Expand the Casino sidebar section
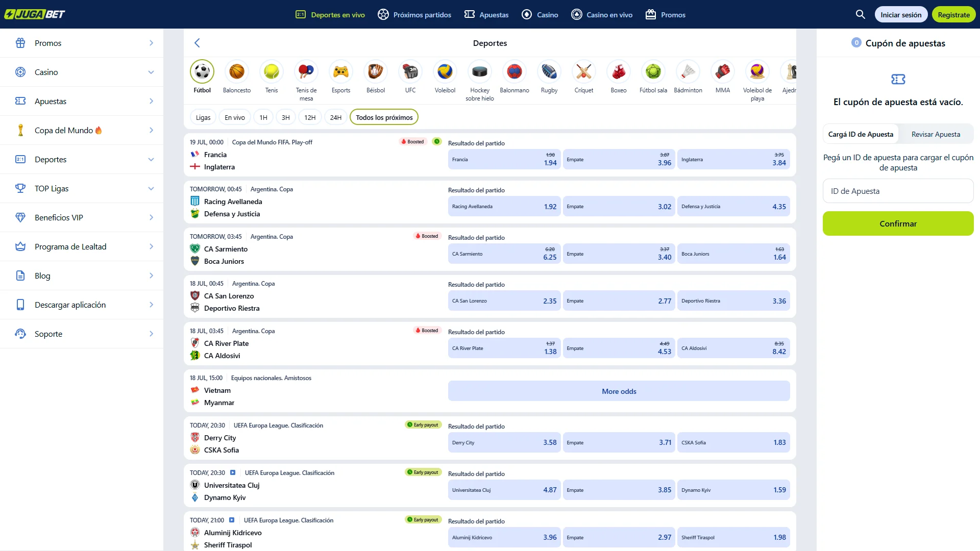 [151, 72]
